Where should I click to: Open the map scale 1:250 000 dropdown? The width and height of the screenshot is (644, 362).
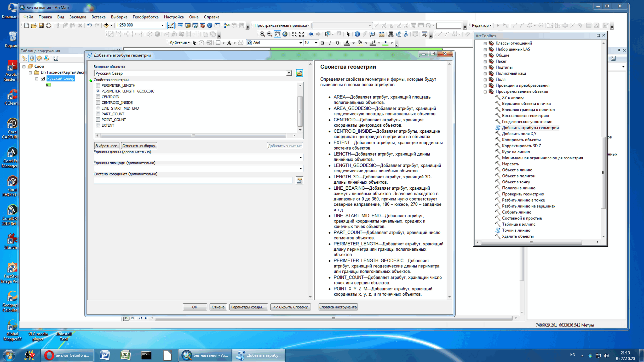pyautogui.click(x=162, y=25)
